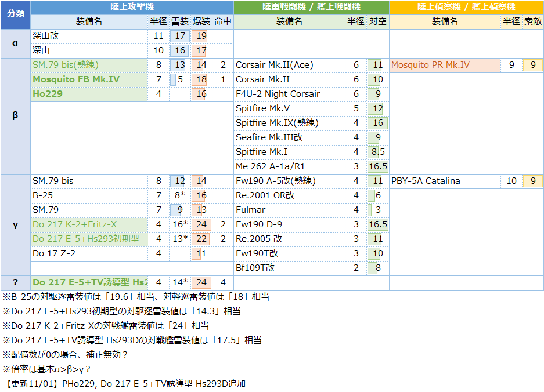This screenshot has height=392, width=544.
Task: Click the Do 217 E-5+Hs293初期型 name
Action: [x=85, y=239]
